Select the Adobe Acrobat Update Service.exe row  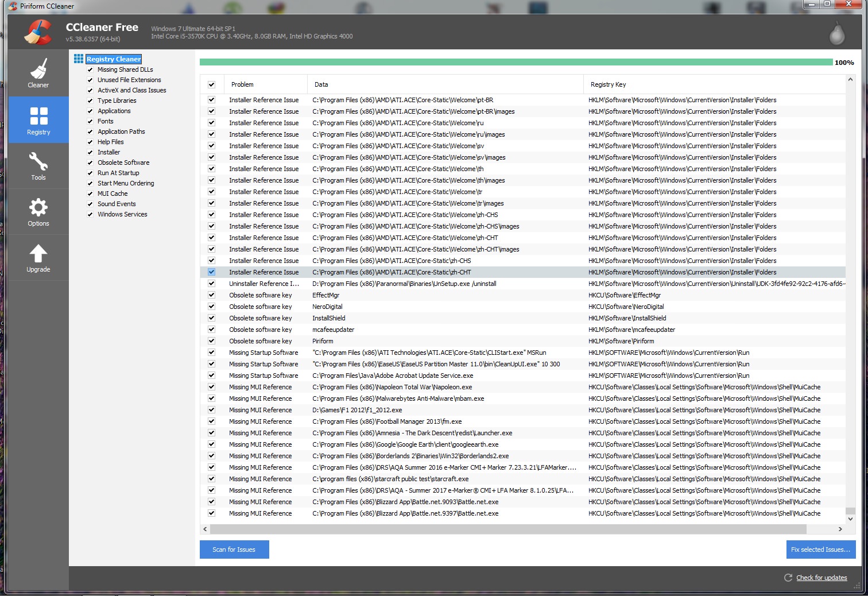pos(523,376)
